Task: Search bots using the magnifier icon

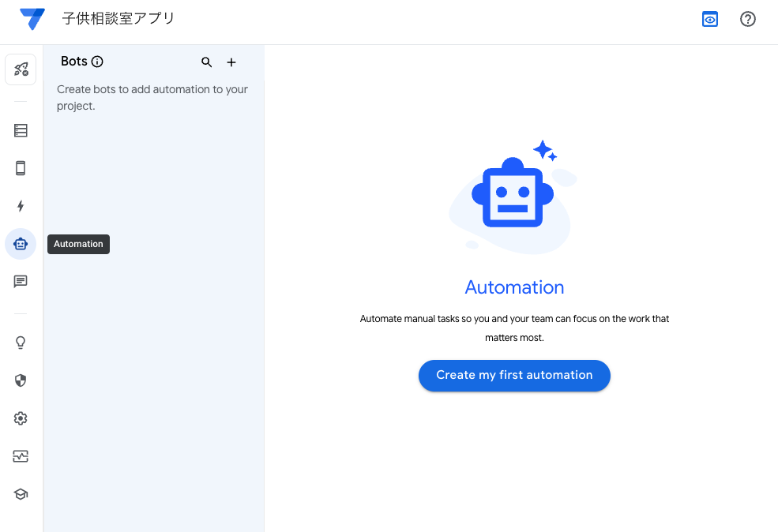Action: coord(206,62)
